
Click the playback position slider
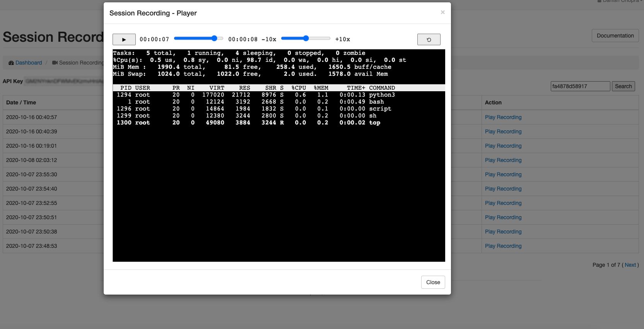tap(198, 38)
